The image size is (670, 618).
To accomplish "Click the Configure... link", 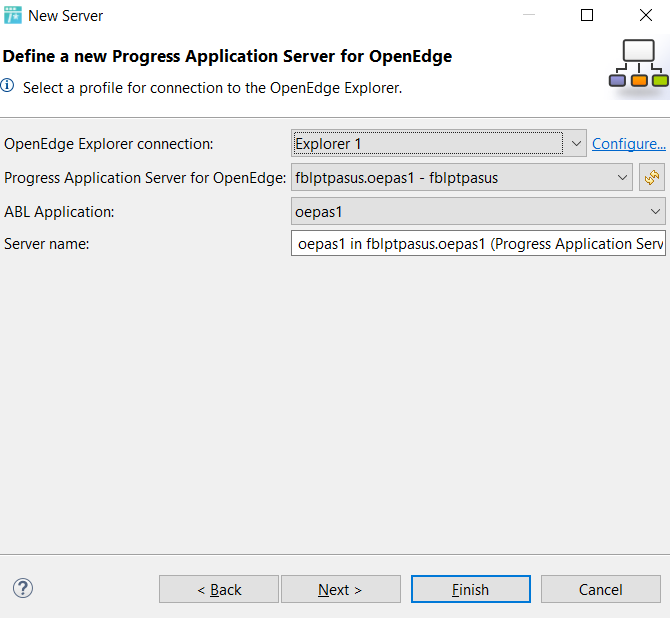I will pos(629,144).
